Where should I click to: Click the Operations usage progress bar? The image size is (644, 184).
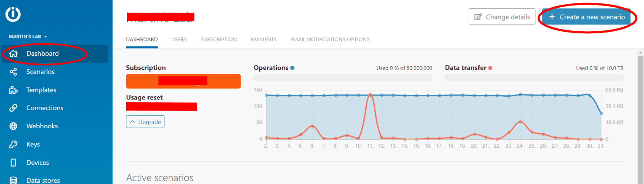343,77
